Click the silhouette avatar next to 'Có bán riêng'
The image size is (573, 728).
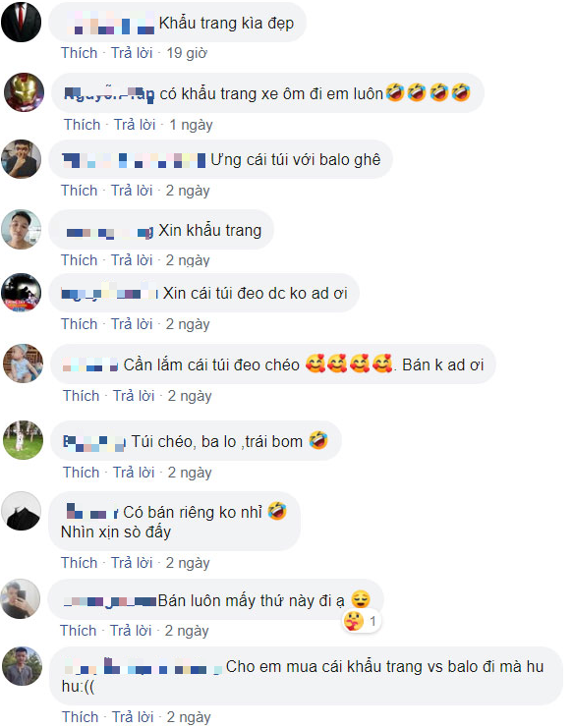[22, 511]
